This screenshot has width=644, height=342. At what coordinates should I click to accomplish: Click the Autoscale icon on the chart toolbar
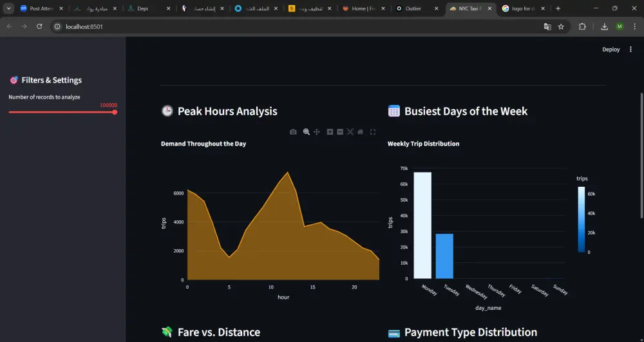(x=350, y=132)
